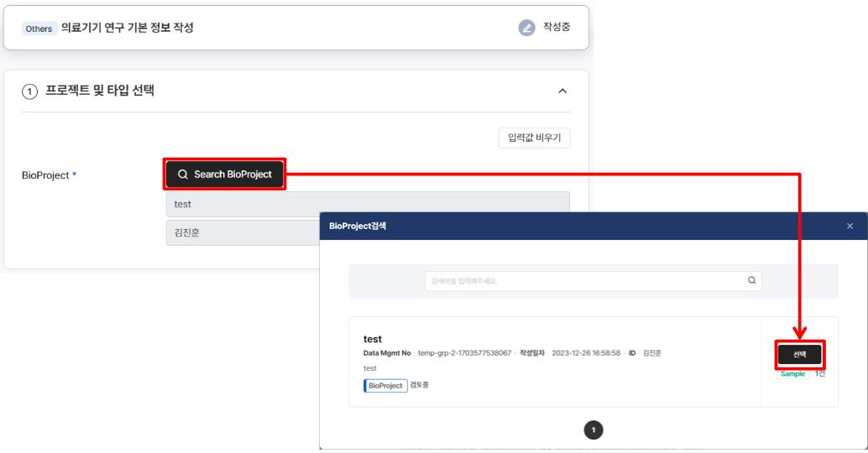Click the green Sample badge
Viewport: 868px width, 453px height.
click(792, 373)
